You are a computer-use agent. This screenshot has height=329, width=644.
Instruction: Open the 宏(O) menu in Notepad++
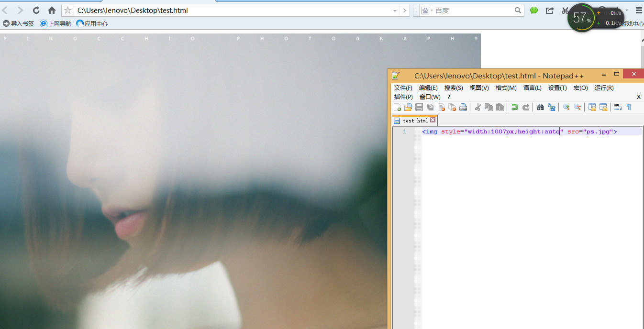click(580, 88)
